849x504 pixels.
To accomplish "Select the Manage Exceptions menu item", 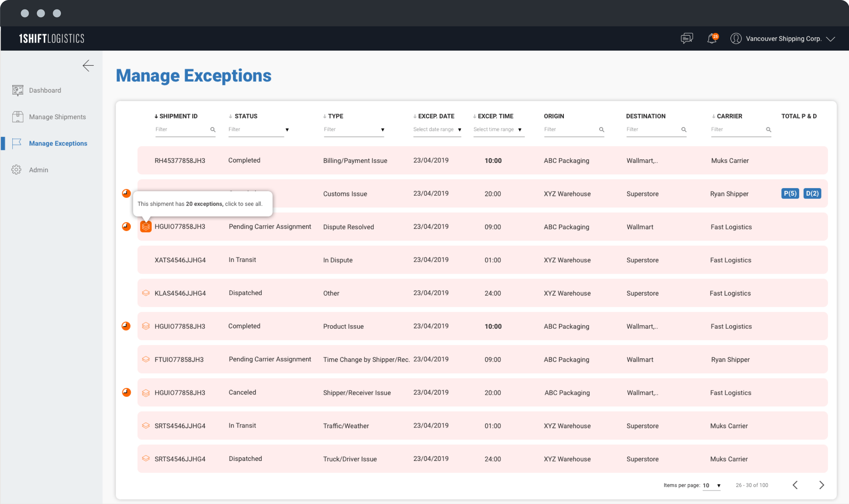I will (58, 143).
